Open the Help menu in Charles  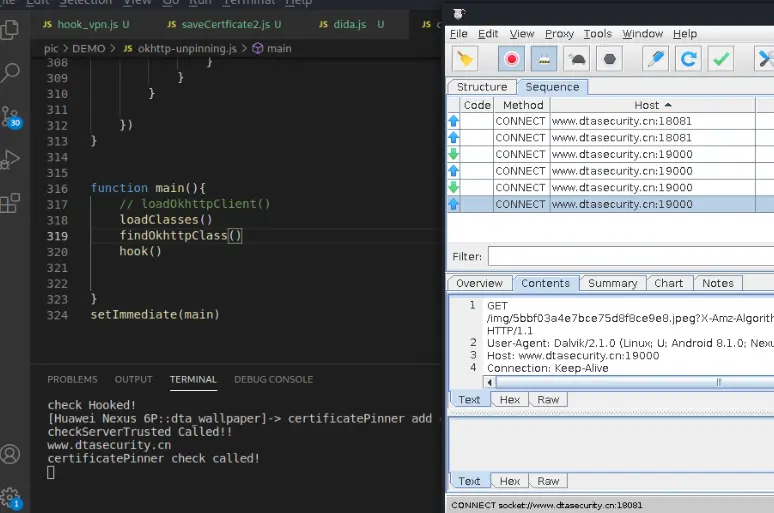685,34
